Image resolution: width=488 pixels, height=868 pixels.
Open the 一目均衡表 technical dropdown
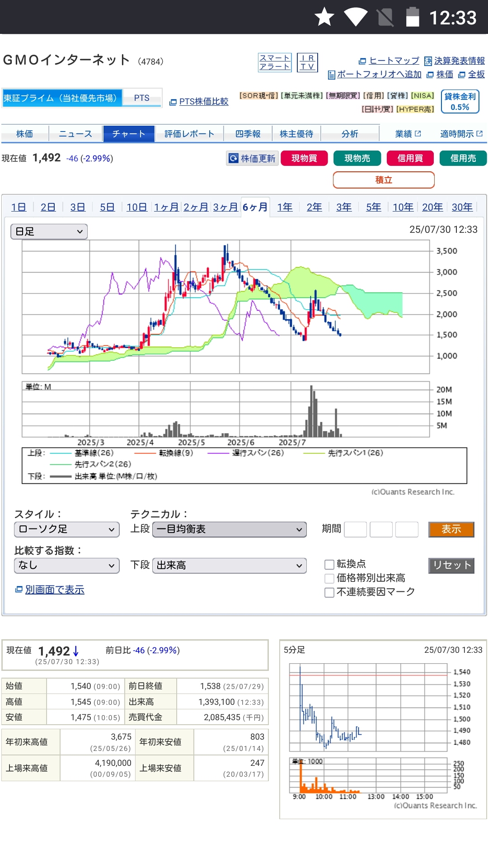click(230, 529)
